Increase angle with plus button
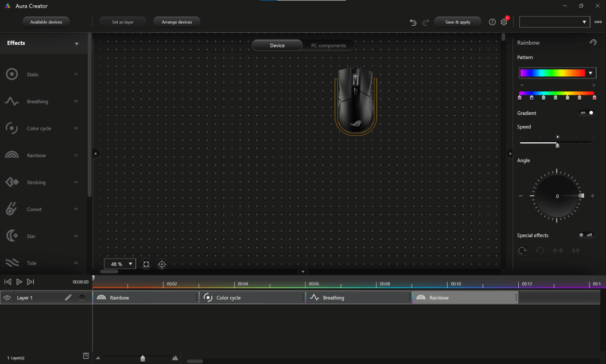The height and width of the screenshot is (364, 606). tap(592, 195)
